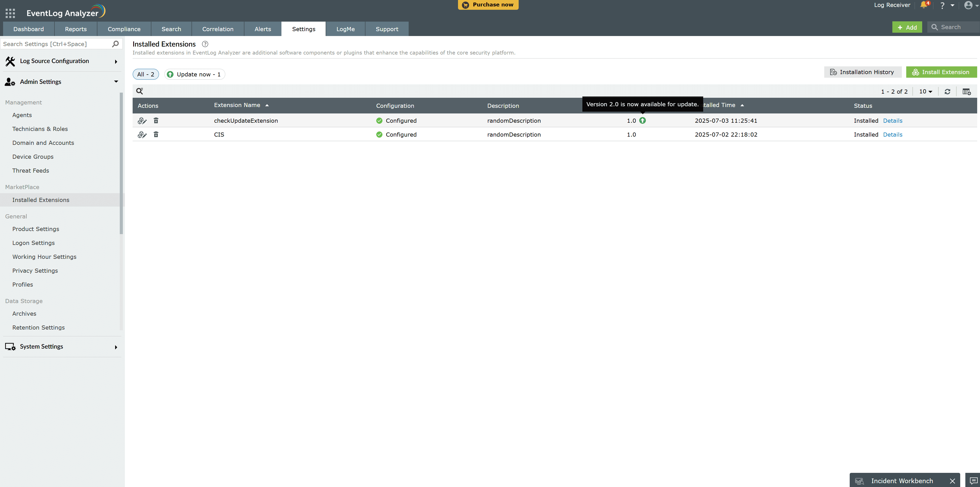Open rows-per-page dropdown showing 10
The width and height of the screenshot is (980, 487).
925,92
